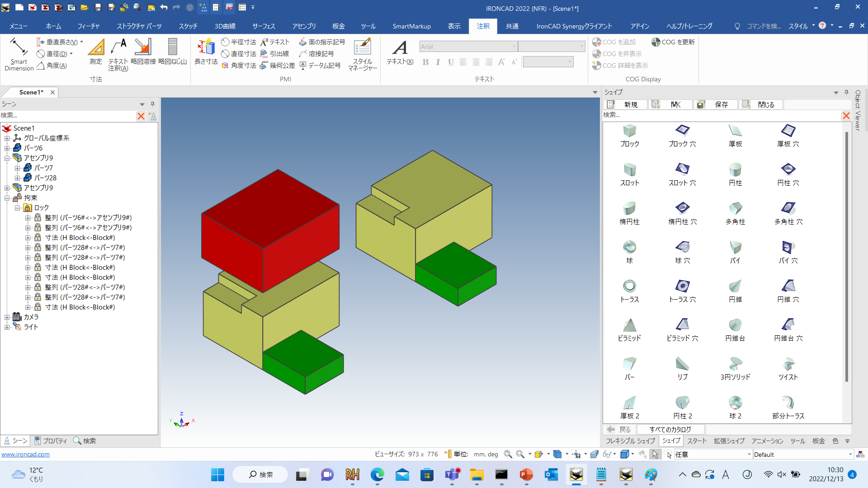Click the large テキスト tool icon
Screen dimensions: 868x488
tap(400, 52)
